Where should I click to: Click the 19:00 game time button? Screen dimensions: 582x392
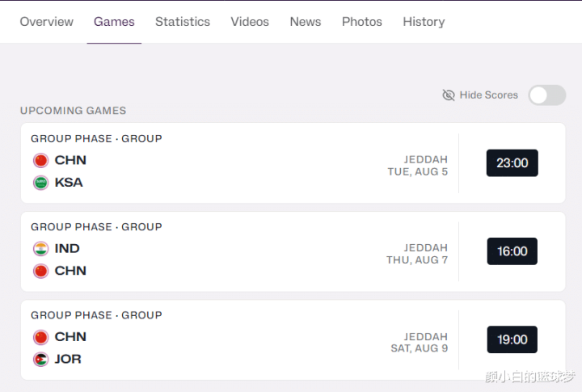(512, 339)
